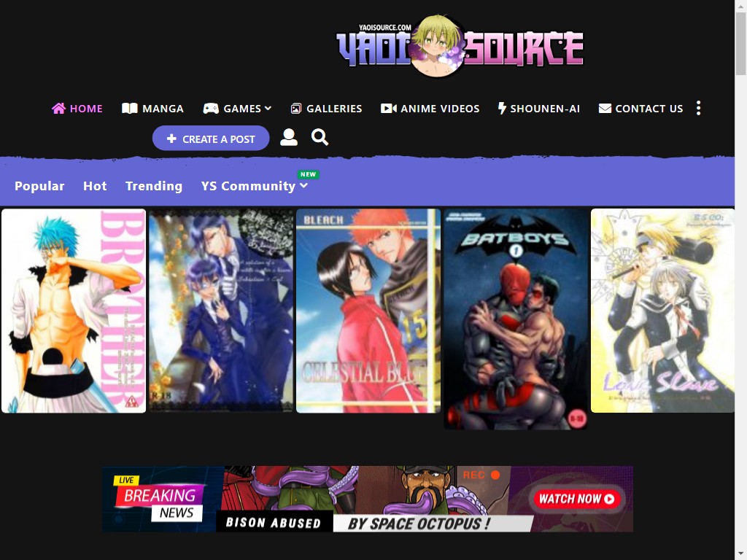Click the Home house icon
747x560 pixels.
click(x=58, y=109)
